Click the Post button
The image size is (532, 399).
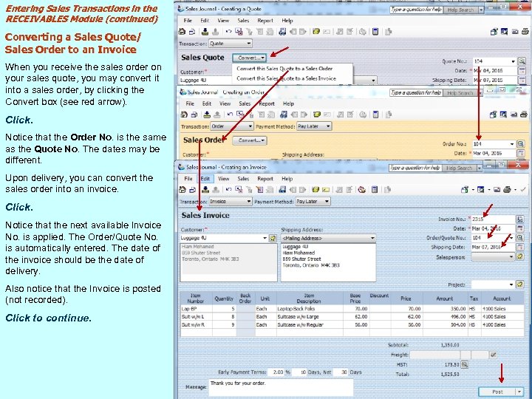tap(497, 392)
